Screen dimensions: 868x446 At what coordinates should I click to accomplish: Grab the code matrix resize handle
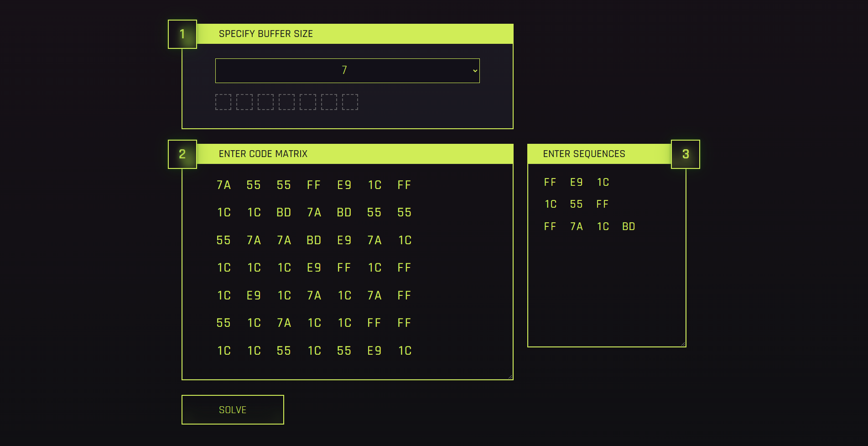510,377
